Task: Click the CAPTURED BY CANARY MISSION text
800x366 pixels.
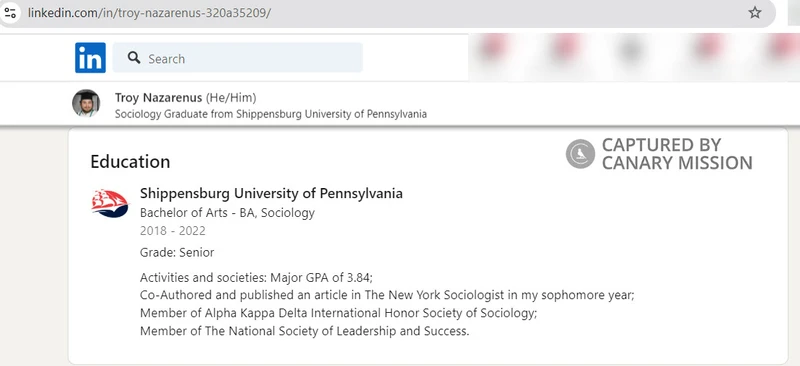Action: point(677,154)
